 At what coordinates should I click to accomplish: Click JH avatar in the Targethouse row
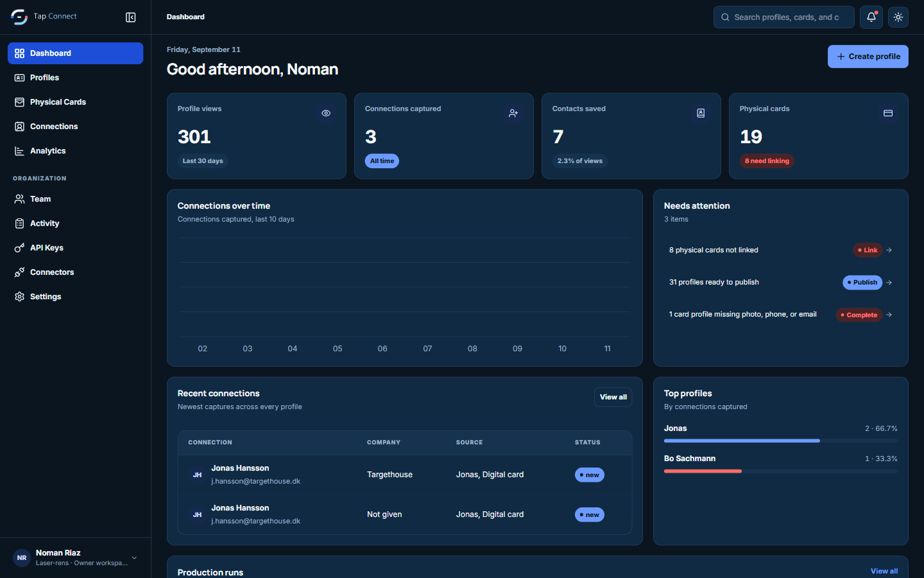tap(197, 475)
